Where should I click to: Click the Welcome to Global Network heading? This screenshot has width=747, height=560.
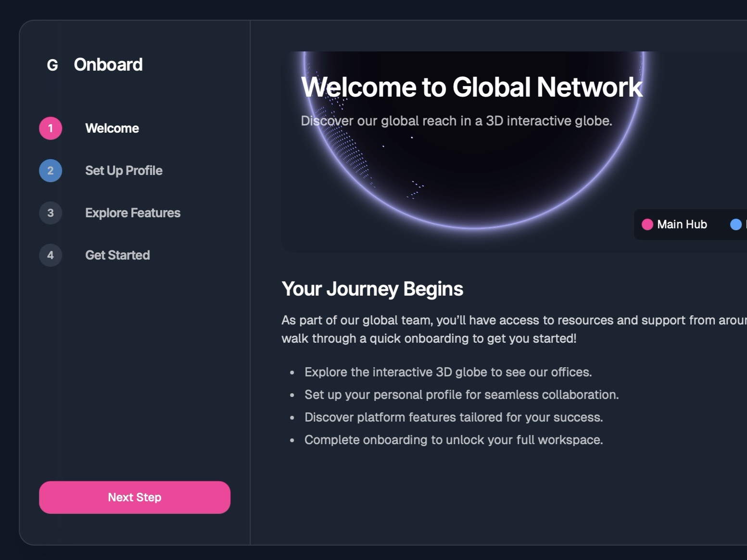pos(472,87)
